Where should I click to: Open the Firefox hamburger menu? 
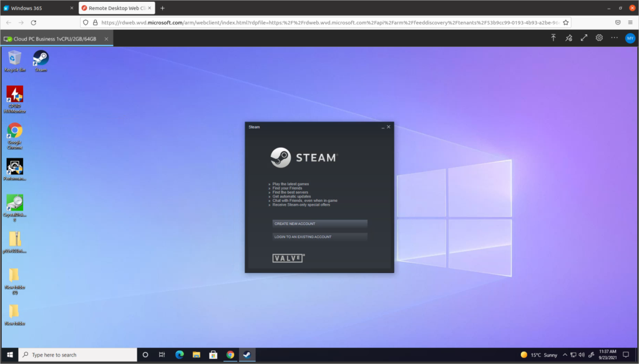click(x=630, y=23)
